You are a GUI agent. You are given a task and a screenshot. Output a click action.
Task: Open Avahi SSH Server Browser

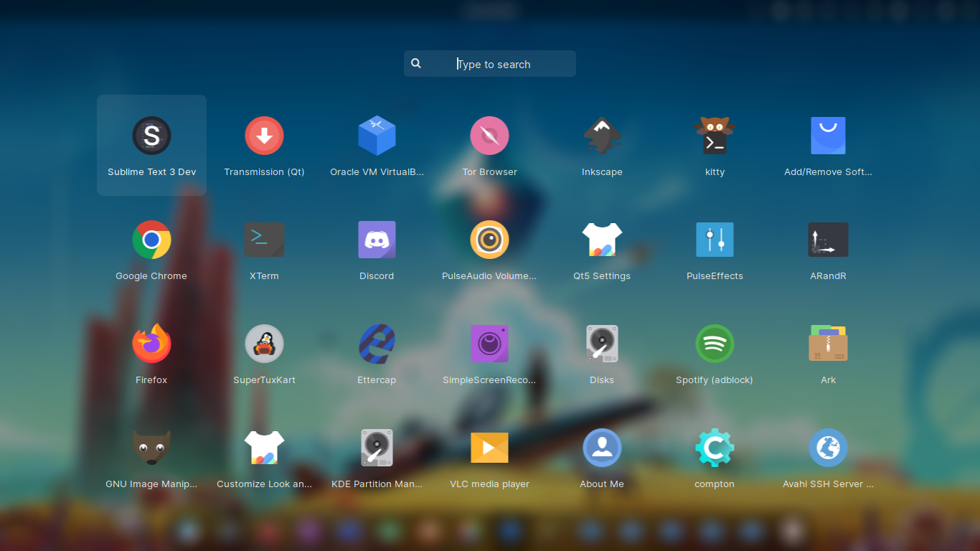[x=828, y=448]
